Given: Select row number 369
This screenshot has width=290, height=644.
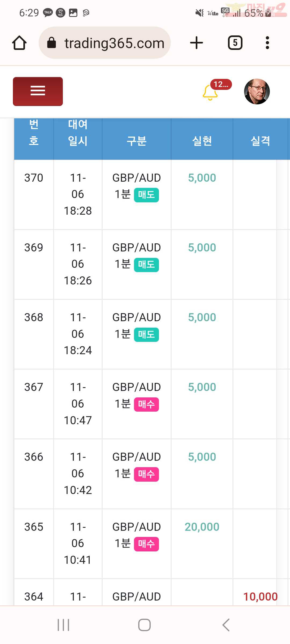Looking at the screenshot, I should click(x=34, y=247).
